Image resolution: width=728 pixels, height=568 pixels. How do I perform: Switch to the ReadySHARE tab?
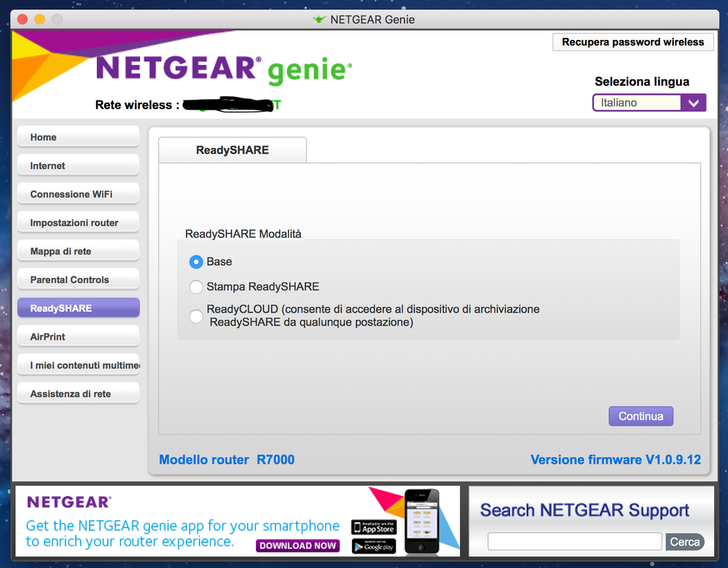(x=232, y=150)
